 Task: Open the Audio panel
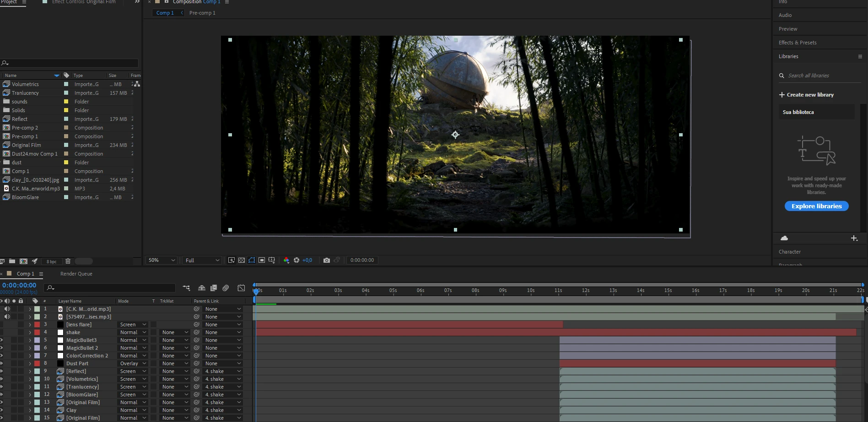pyautogui.click(x=785, y=15)
